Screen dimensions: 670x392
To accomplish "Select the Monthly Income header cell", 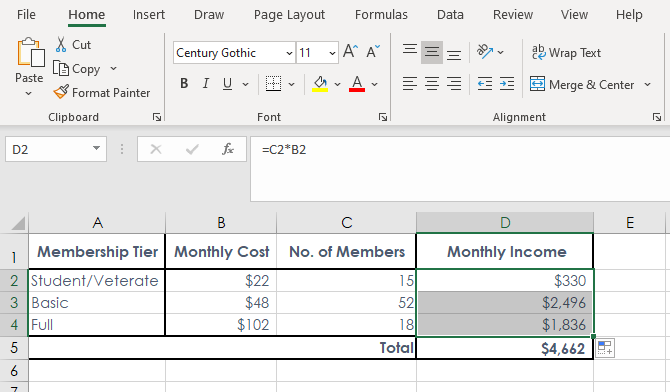I will point(505,251).
